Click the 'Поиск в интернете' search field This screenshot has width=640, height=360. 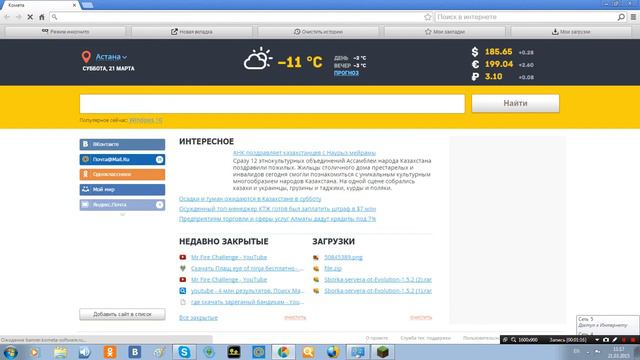526,17
